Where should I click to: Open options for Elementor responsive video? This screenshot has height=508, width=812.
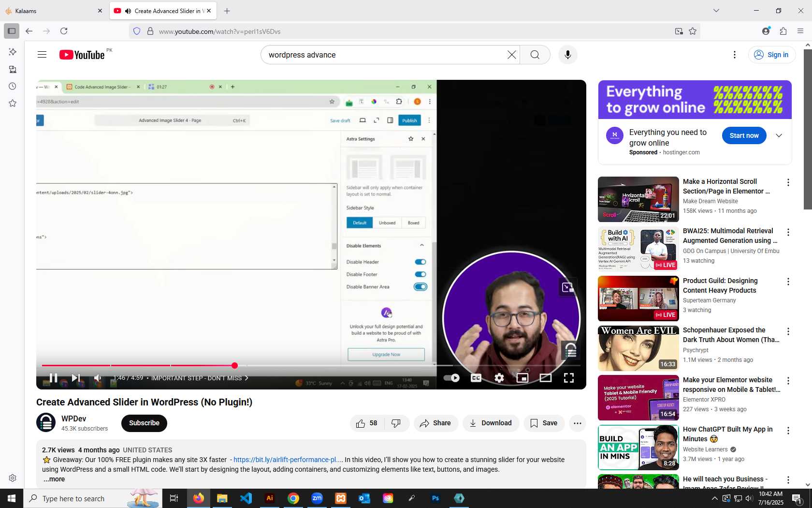[x=788, y=381]
